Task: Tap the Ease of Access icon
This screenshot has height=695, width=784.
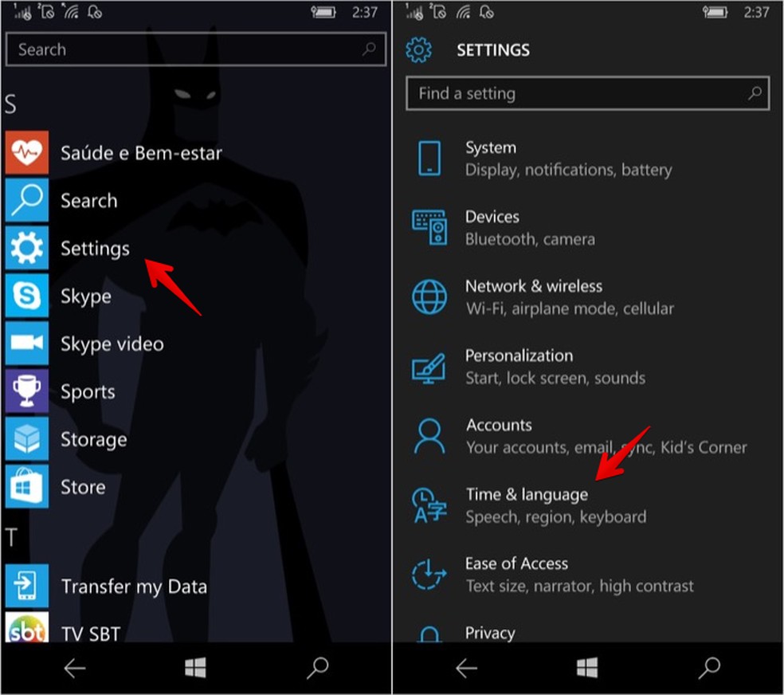Action: click(x=429, y=575)
